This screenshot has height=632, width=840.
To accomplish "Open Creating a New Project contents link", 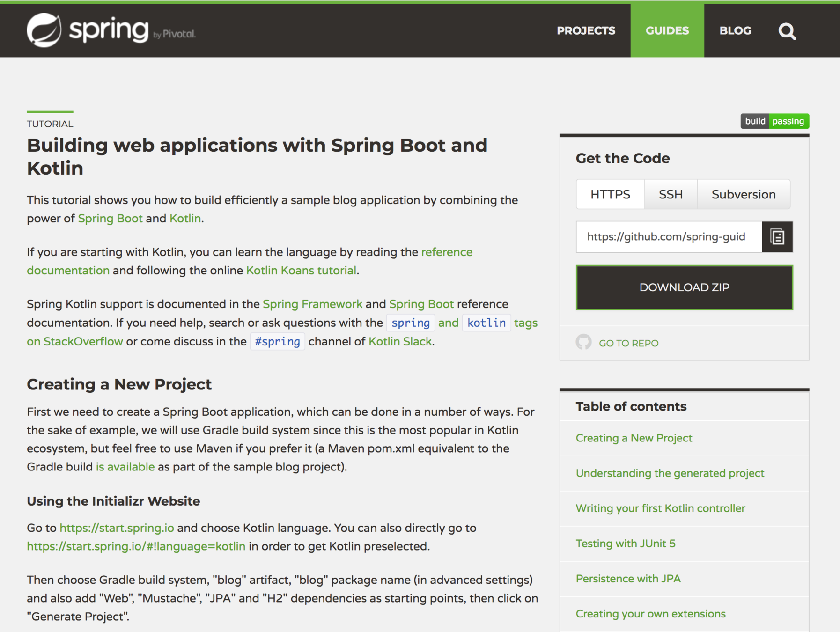I will point(634,438).
